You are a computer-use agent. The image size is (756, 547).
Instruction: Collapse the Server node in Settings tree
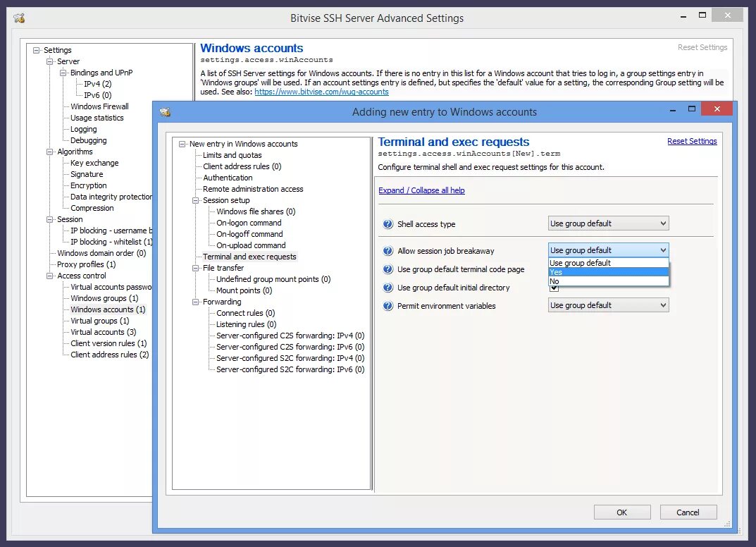coord(49,61)
